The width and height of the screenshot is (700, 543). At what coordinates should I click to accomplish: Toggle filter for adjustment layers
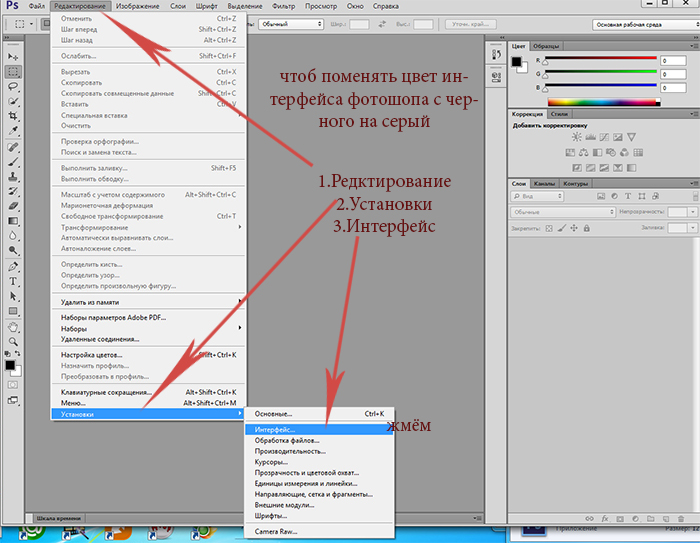614,196
